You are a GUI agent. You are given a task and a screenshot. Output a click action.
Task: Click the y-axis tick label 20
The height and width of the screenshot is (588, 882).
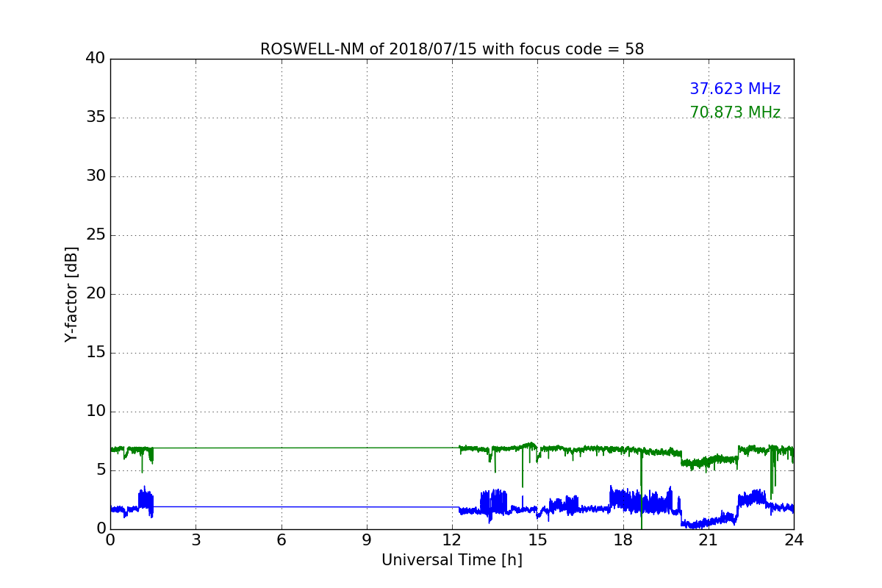[x=96, y=294]
